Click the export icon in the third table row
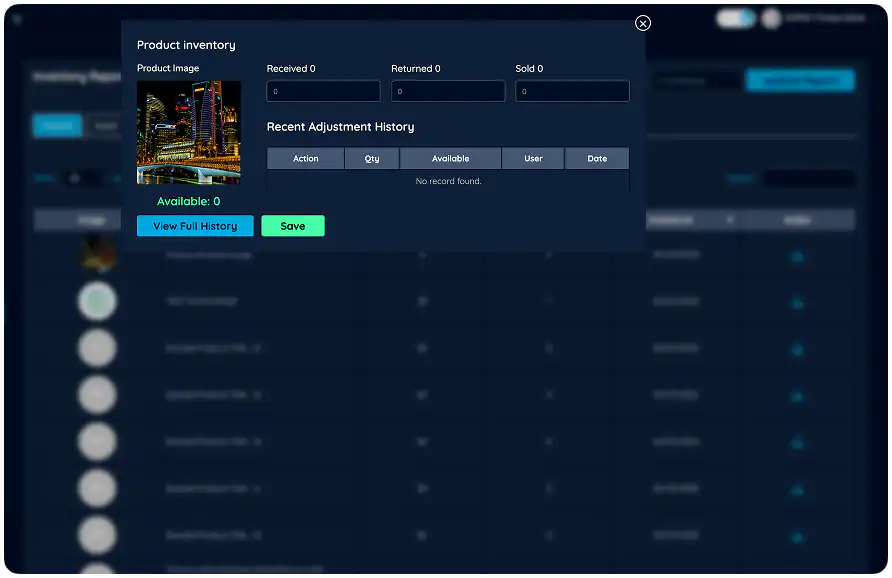 796,348
